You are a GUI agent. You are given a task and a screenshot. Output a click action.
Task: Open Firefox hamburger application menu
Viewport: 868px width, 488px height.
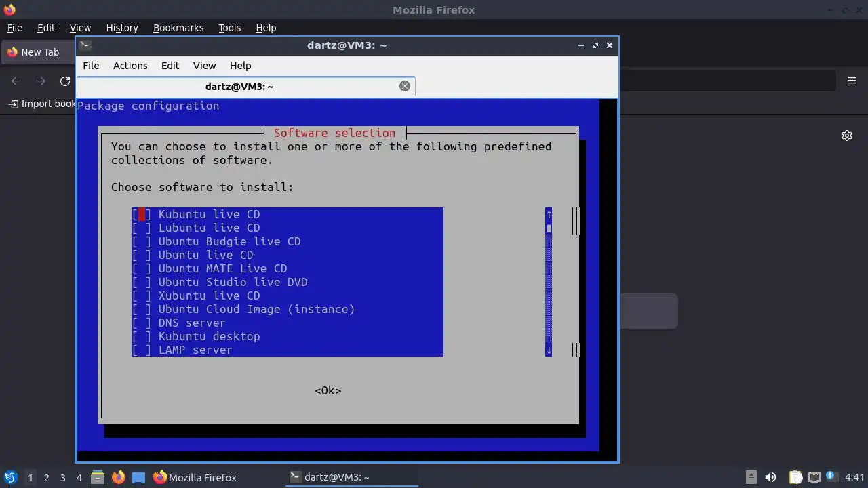(x=852, y=81)
